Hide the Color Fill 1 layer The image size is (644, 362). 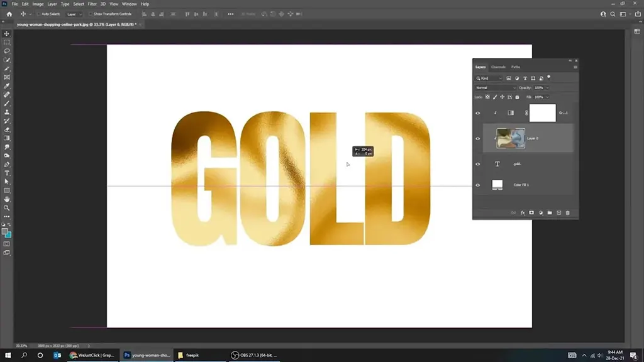pyautogui.click(x=478, y=185)
